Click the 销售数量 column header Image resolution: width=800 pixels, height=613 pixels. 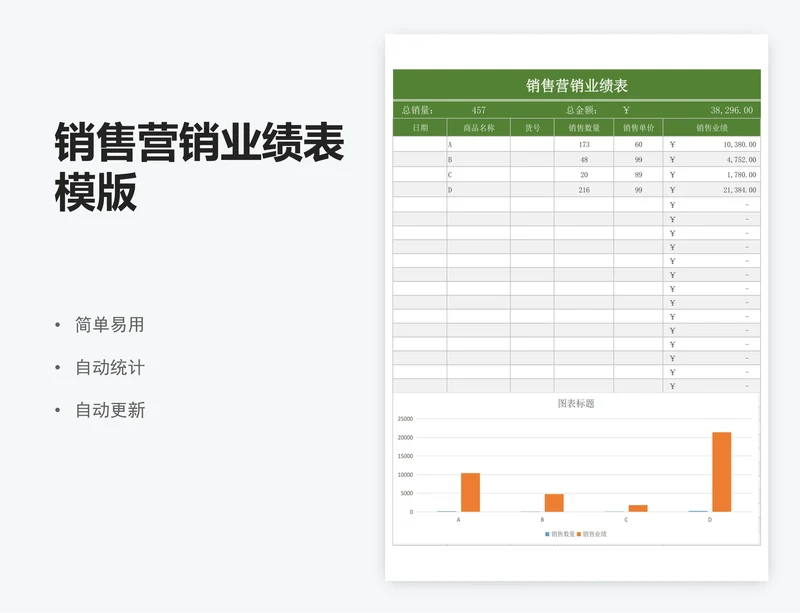coord(584,128)
